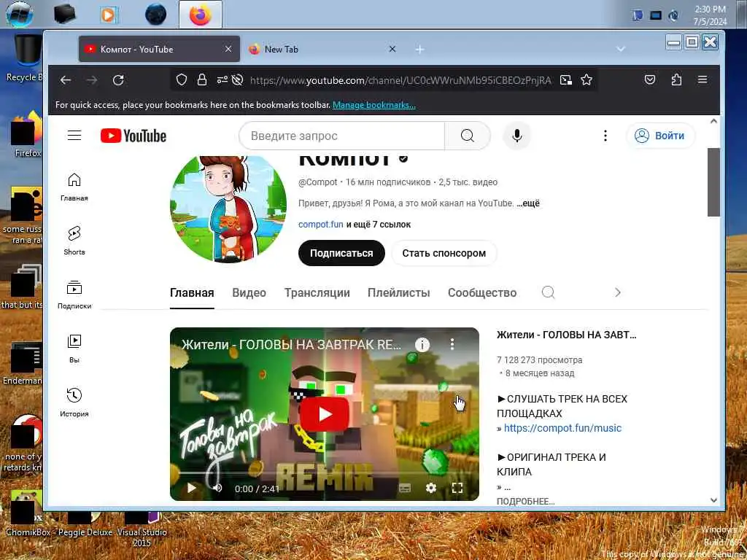Click the Войти sign-in button

coord(660,136)
